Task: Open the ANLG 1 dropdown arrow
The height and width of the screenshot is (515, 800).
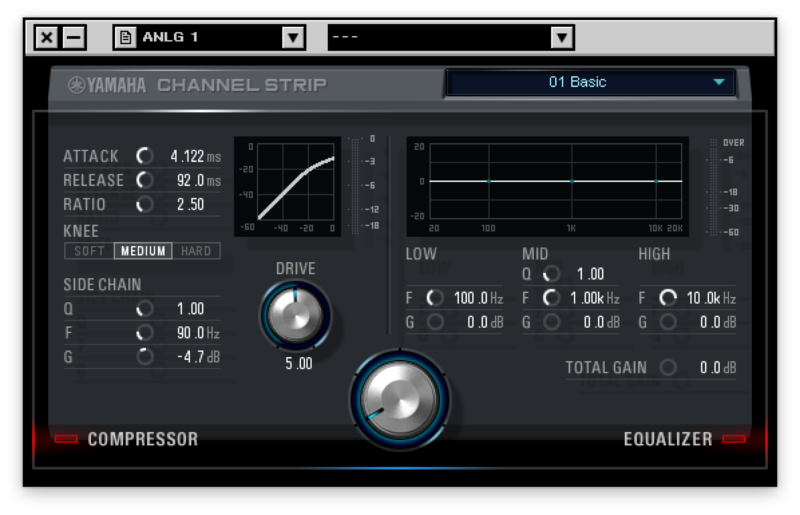Action: pyautogui.click(x=293, y=37)
